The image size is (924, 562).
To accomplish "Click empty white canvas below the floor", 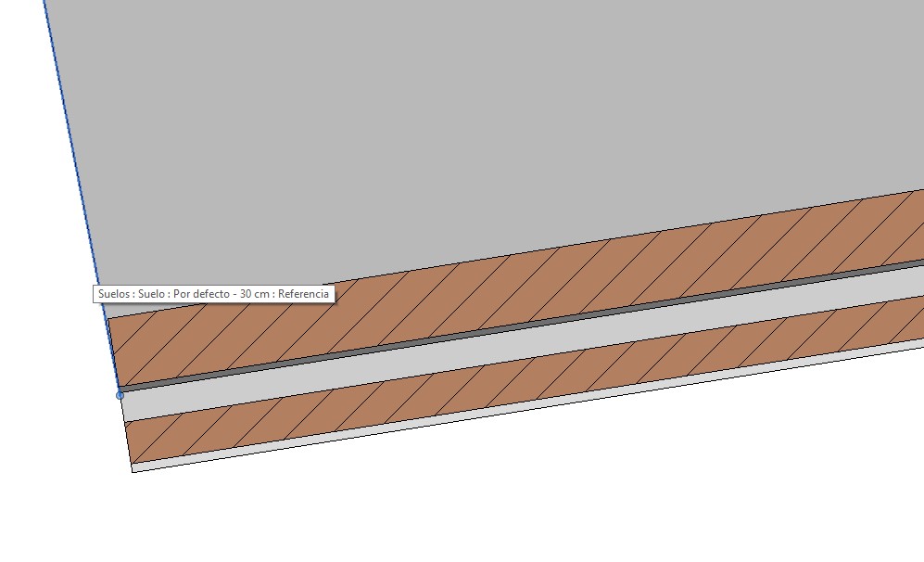I will [x=463, y=501].
